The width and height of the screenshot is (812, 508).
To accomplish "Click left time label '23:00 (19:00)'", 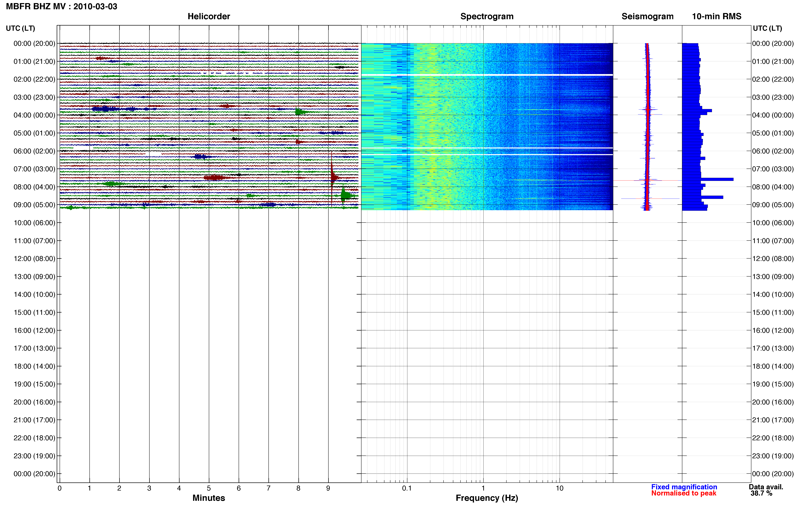I will coord(34,456).
